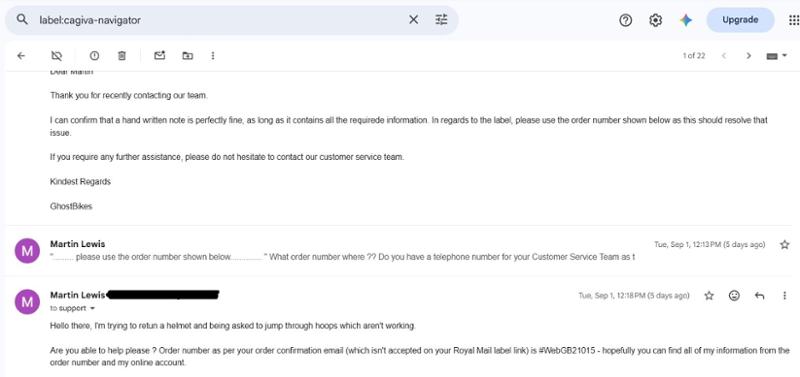Delete this conversation with trash icon
Viewport: 800px width, 377px height.
[x=122, y=56]
